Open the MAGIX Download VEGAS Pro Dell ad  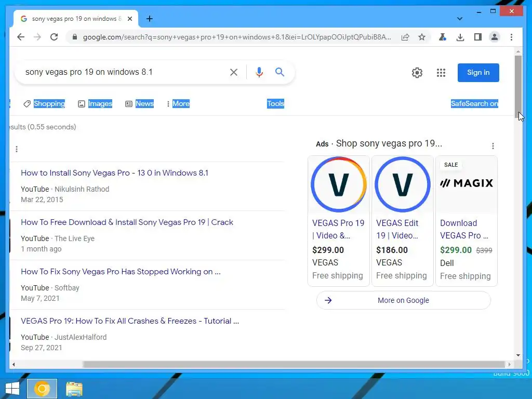466,221
